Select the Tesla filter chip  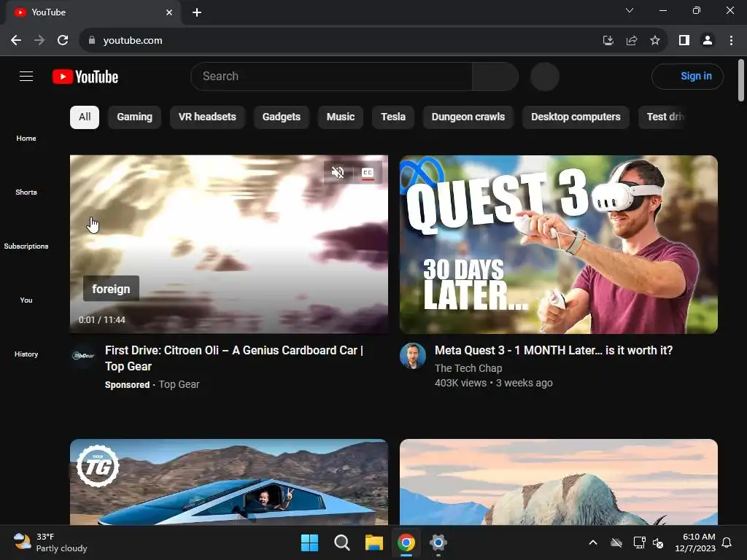[x=393, y=117]
